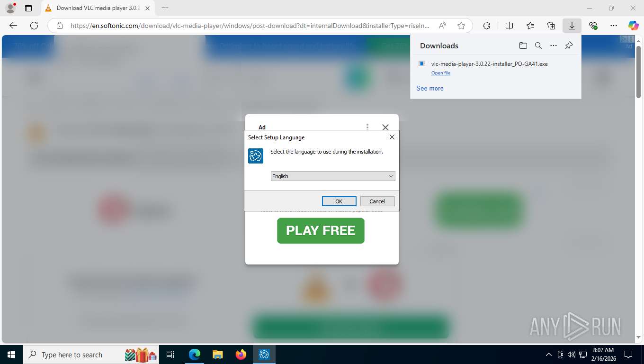644x364 pixels.
Task: Launch Firefox from taskbar
Action: (x=241, y=355)
